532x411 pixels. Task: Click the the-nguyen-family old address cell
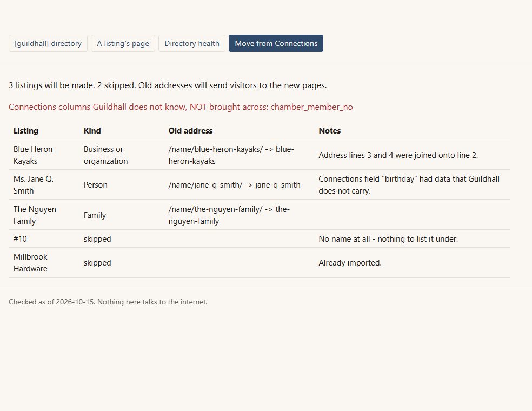(x=229, y=215)
